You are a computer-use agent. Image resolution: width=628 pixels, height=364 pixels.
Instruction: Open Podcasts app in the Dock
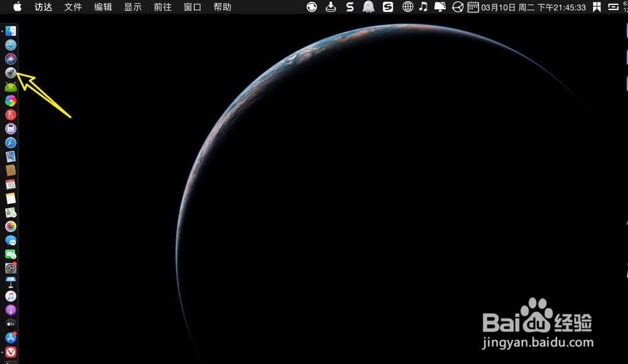11,310
